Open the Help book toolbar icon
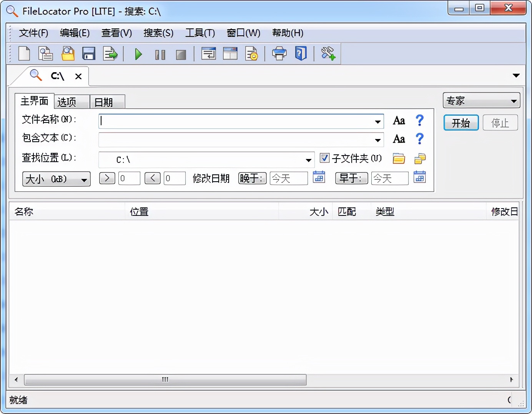Image resolution: width=532 pixels, height=414 pixels. click(x=301, y=53)
